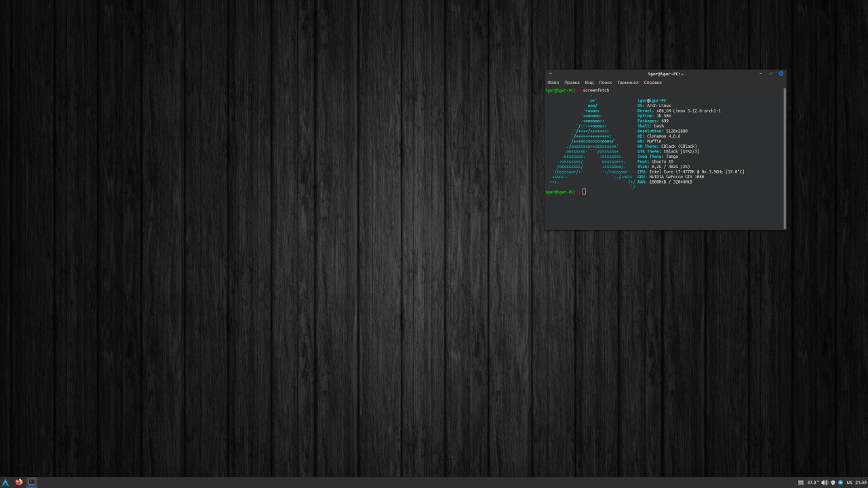The image size is (868, 488).
Task: Open the Терминал menu
Action: click(628, 83)
